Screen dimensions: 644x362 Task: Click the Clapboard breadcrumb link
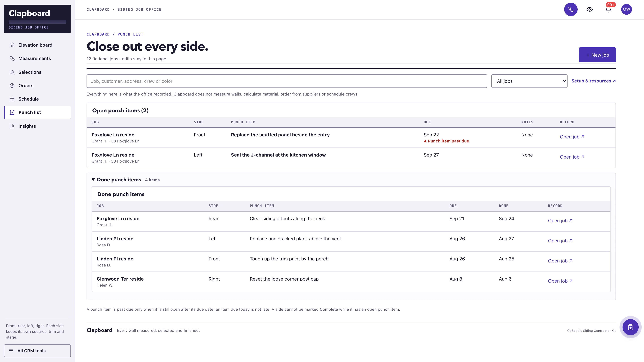click(98, 34)
